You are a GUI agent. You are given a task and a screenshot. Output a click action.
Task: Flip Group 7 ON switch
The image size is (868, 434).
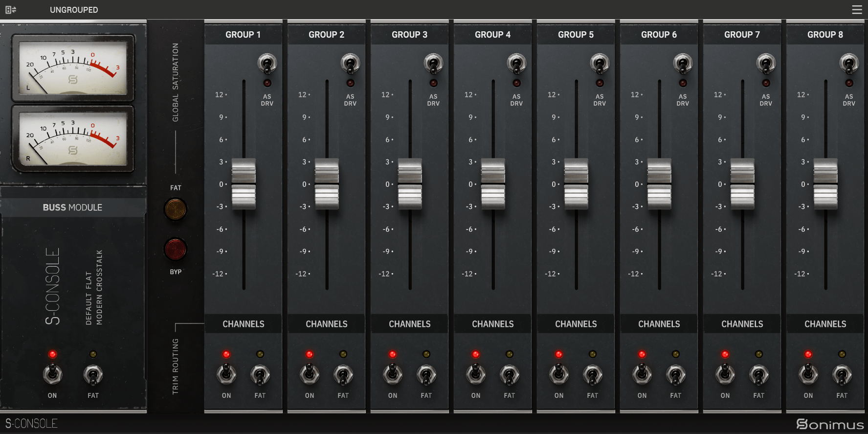coord(725,374)
